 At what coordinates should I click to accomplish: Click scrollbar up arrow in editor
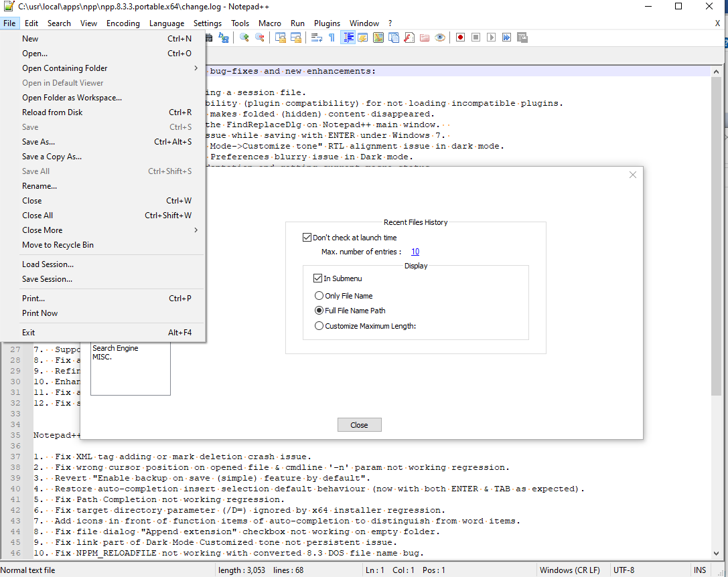click(x=716, y=72)
